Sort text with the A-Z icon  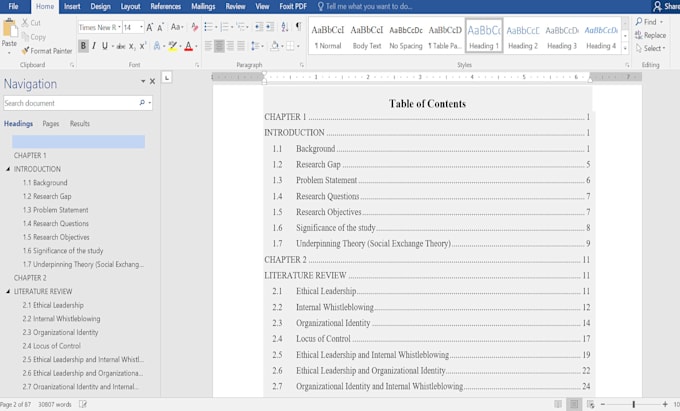[x=284, y=27]
